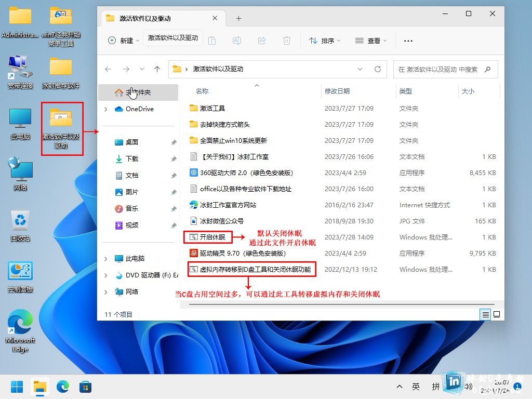
Task: Add a new tab with plus button
Action: (239, 18)
